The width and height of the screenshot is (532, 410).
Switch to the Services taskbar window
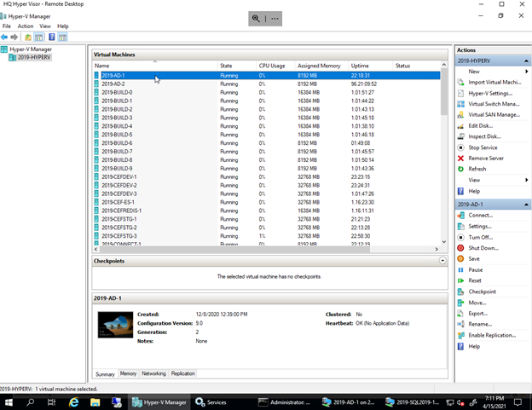[x=211, y=402]
